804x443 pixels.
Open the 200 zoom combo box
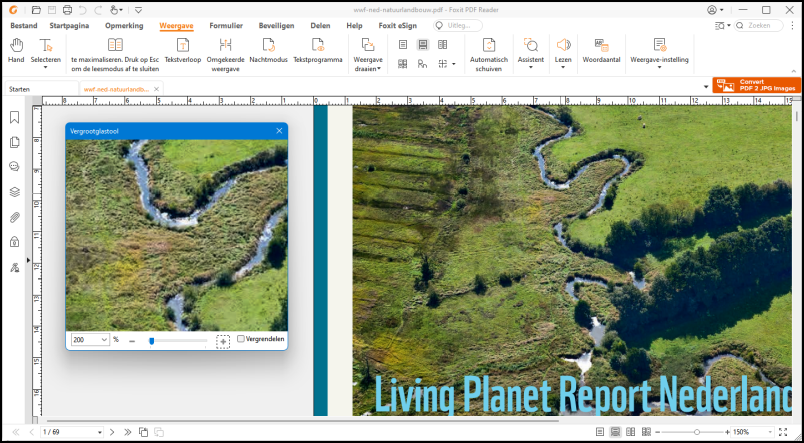point(90,339)
